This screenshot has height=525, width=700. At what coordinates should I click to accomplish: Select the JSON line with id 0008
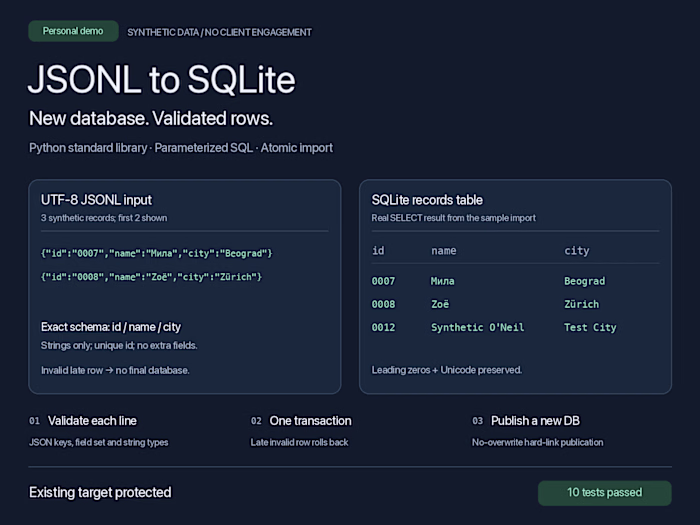(151, 277)
